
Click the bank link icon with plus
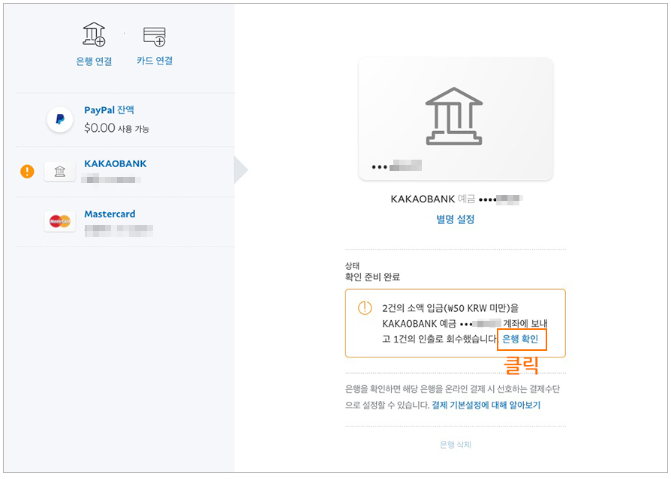[94, 34]
